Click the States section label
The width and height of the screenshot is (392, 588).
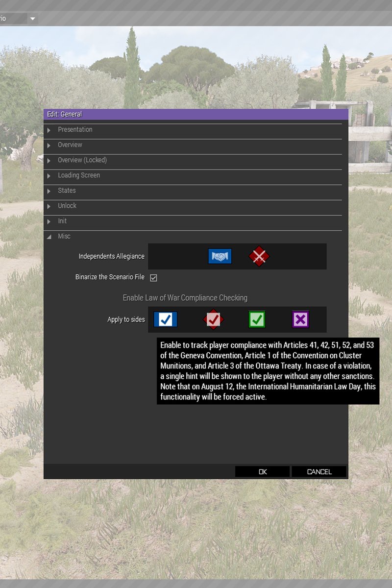67,191
